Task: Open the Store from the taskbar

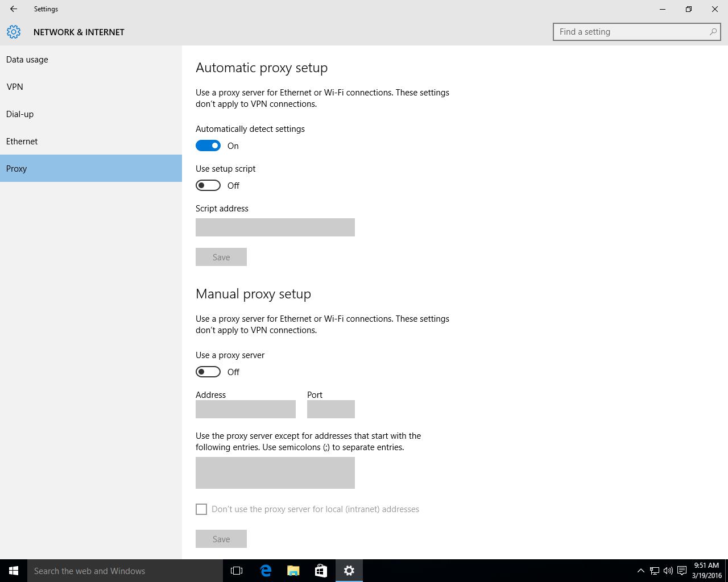Action: [x=321, y=571]
